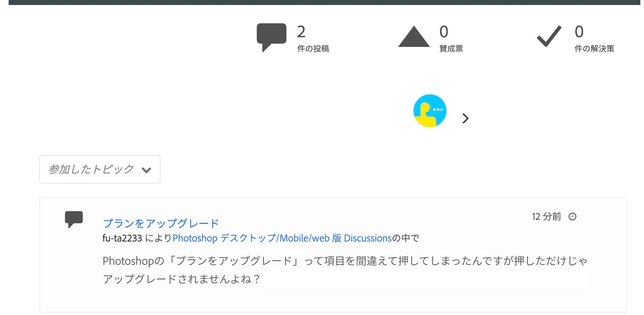Screen dimensions: 644x315
Task: Click the clock icon beside 12 分前
Action: point(572,217)
